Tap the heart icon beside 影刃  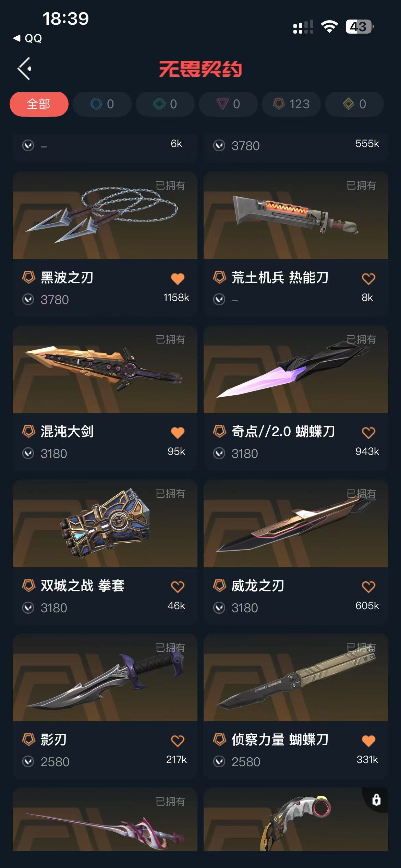(178, 741)
